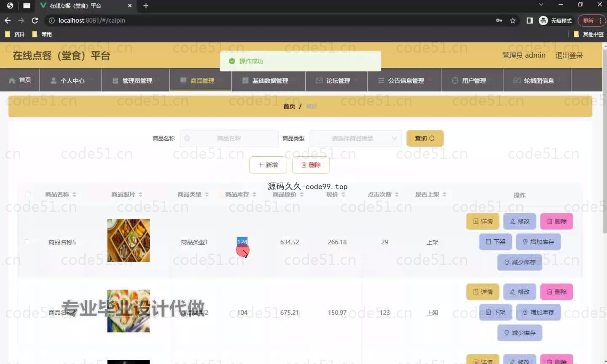Sort by the 商品库存 column arrows
This screenshot has height=364, width=607.
254,195
